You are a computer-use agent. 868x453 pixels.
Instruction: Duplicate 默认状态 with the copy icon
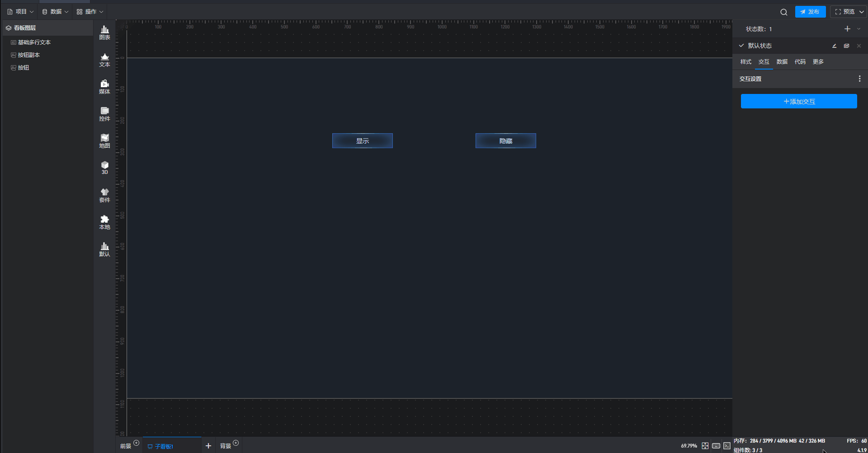pyautogui.click(x=847, y=46)
